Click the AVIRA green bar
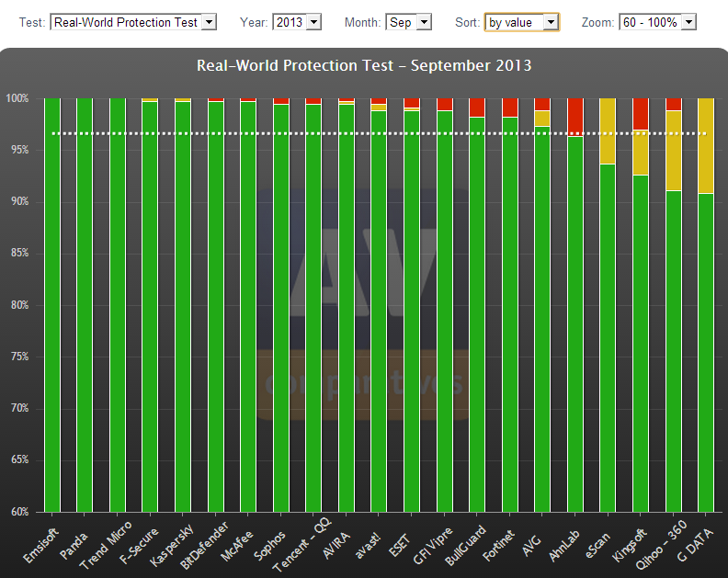The width and height of the screenshot is (728, 578). tap(347, 308)
